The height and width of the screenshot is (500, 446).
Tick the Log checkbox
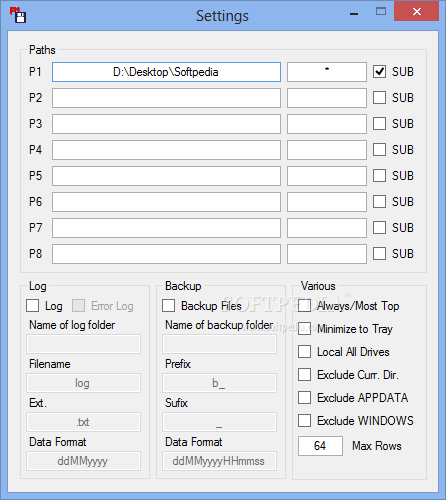pyautogui.click(x=32, y=306)
